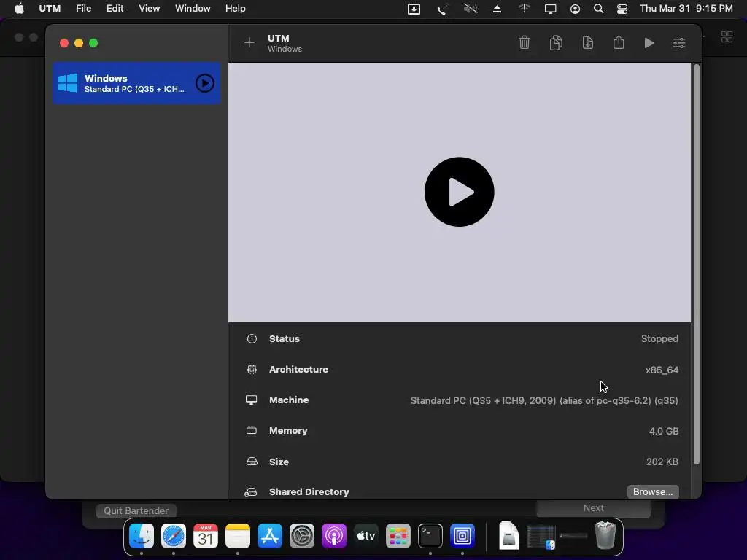The width and height of the screenshot is (747, 560).
Task: Click the Architecture chip icon
Action: (252, 369)
